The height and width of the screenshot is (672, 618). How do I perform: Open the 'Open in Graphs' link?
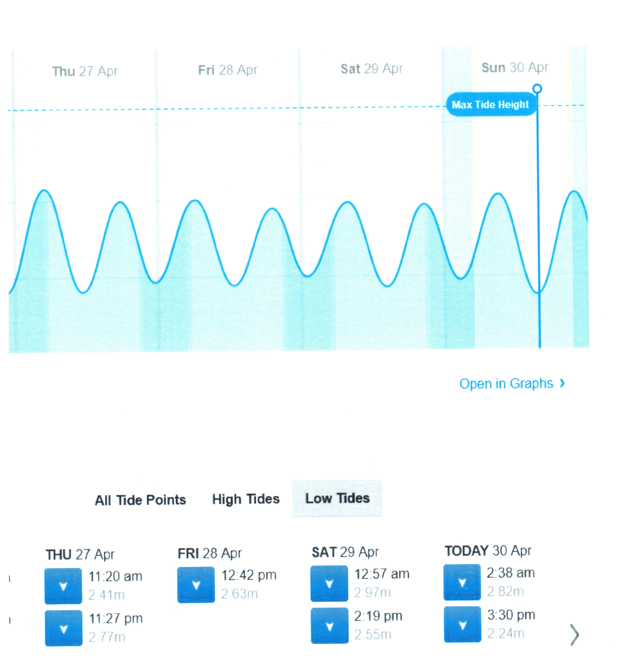coord(512,383)
